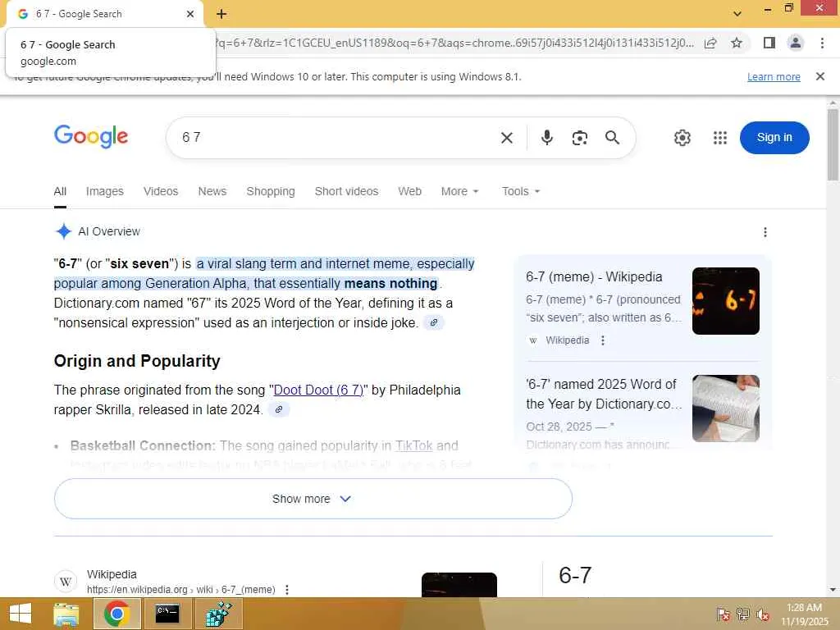Switch to Shopping results
The width and height of the screenshot is (840, 630).
(x=271, y=191)
